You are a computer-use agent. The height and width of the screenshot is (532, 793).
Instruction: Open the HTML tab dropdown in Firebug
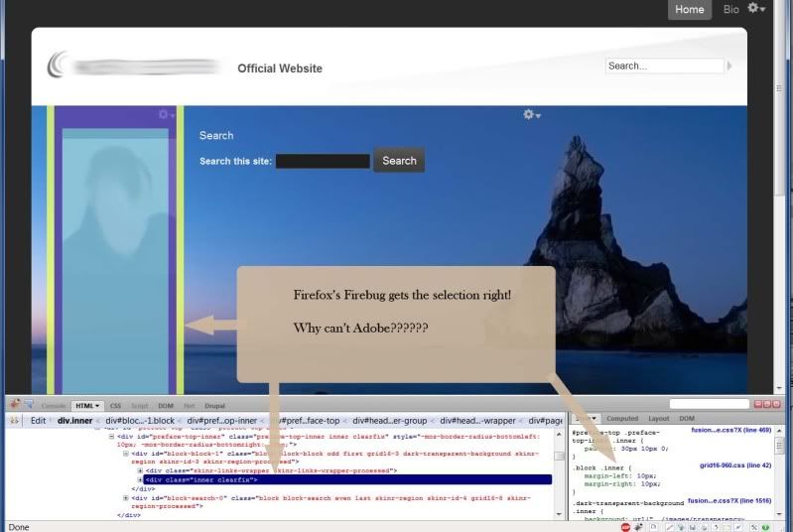point(88,406)
